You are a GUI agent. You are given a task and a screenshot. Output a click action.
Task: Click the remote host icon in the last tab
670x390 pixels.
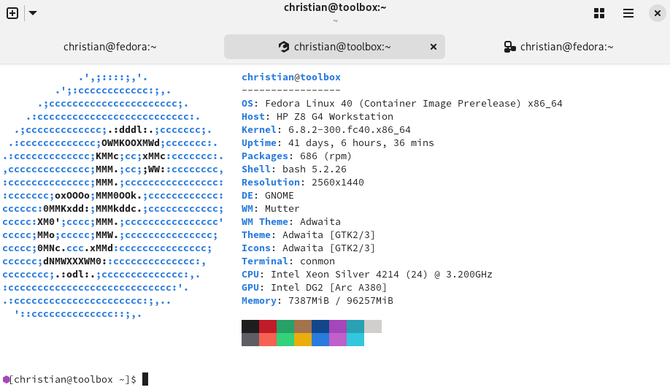click(509, 47)
